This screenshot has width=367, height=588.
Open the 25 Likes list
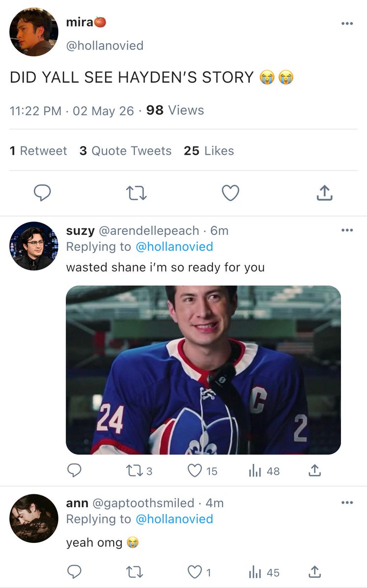(x=209, y=151)
